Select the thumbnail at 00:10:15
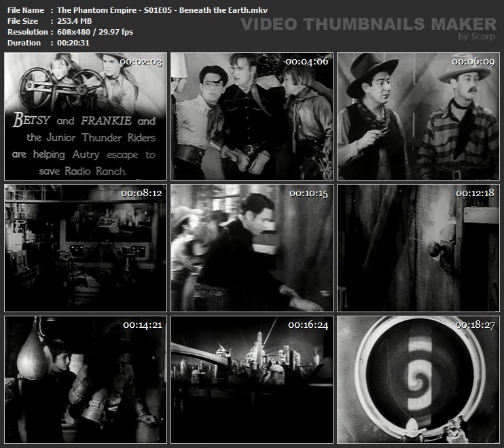This screenshot has width=504, height=448. [252, 248]
